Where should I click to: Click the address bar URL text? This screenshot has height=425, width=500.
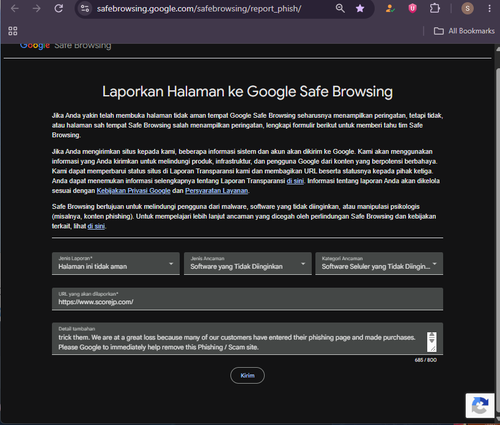tap(199, 9)
